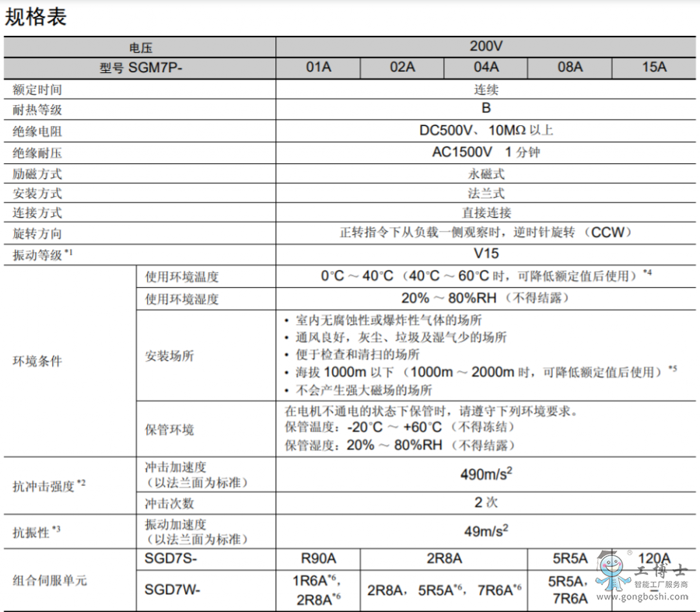This screenshot has height=612, width=700.
Task: Click the 法兰式 value
Action: point(486,194)
